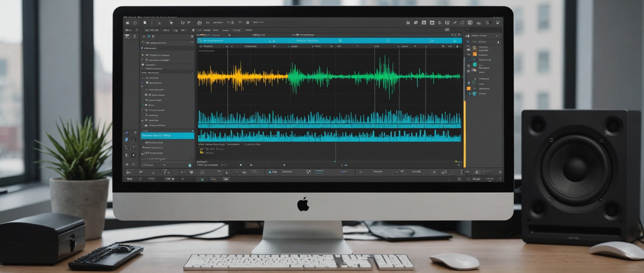Click the shopping-cart shaped icon in top toolbar
This screenshot has width=644, height=273.
click(171, 23)
